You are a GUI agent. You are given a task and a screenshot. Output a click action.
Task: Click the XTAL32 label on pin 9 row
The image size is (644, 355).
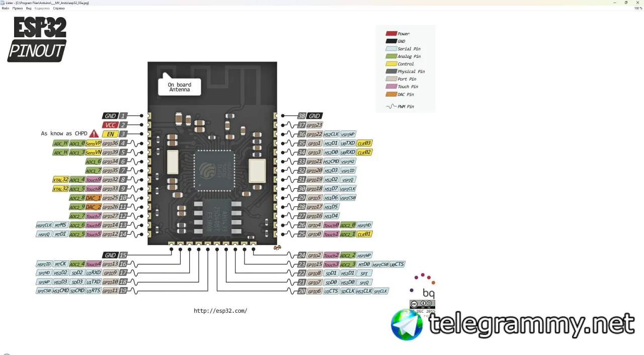(60, 189)
